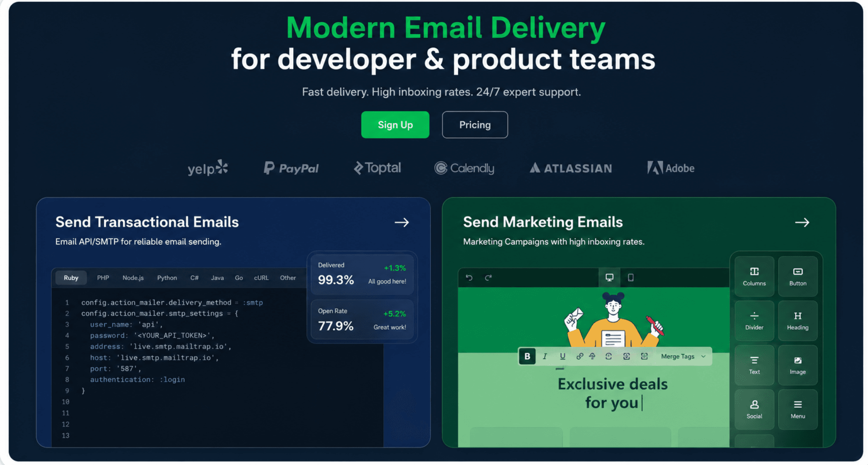
Task: Click the redo icon in email editor
Action: (488, 278)
